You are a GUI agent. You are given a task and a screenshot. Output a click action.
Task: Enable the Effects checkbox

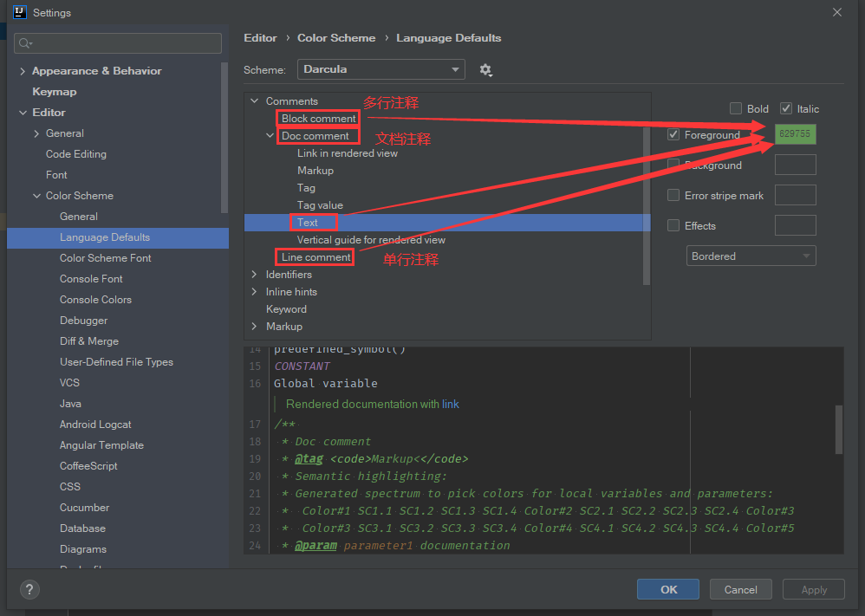pyautogui.click(x=673, y=225)
